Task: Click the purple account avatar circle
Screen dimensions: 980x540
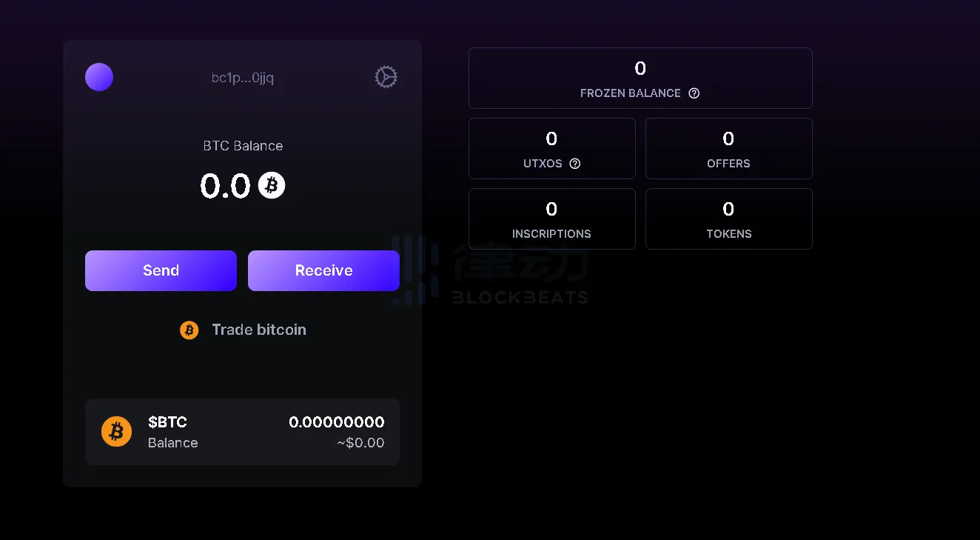Action: [99, 77]
